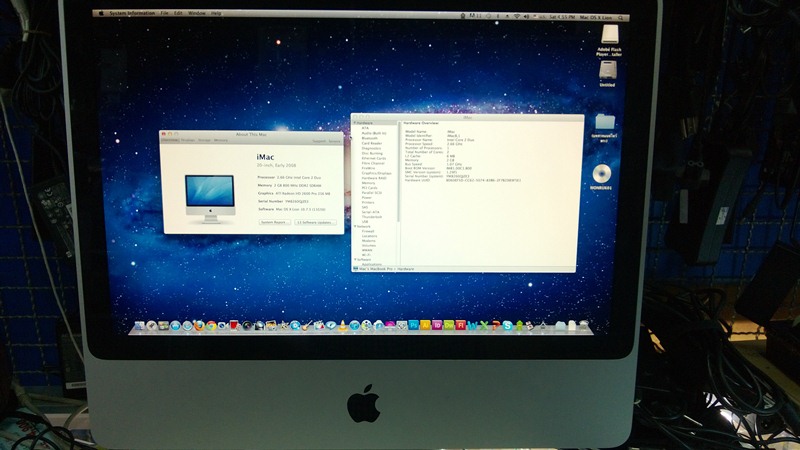
Task: Select Thunderbolt in the sidebar
Action: (x=372, y=217)
